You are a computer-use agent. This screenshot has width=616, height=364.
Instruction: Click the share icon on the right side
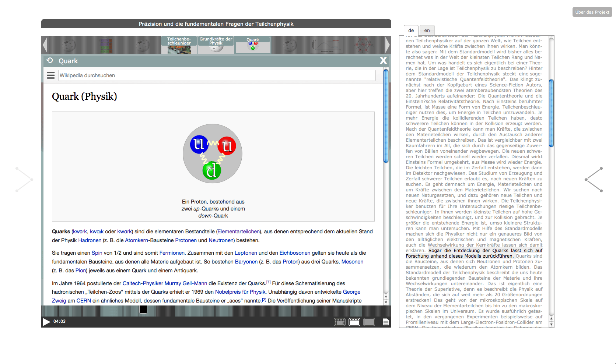(594, 180)
